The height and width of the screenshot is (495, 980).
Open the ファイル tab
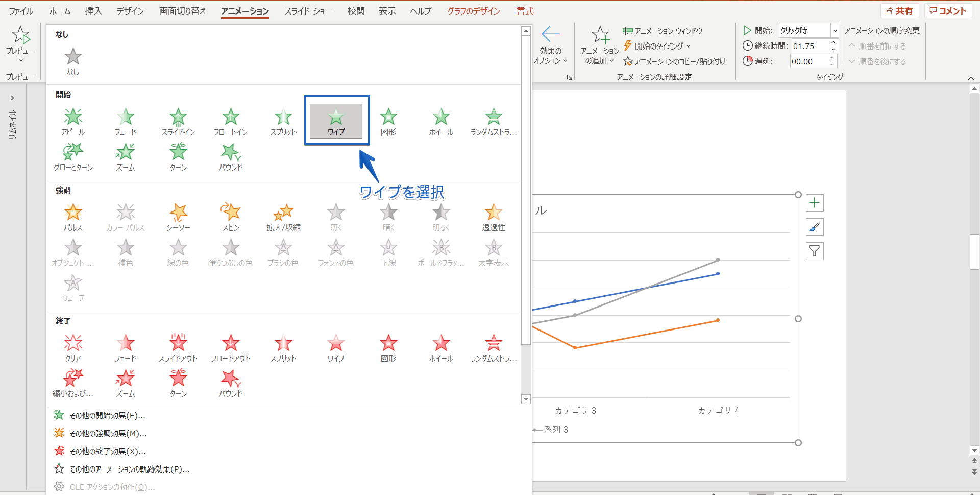pyautogui.click(x=21, y=11)
